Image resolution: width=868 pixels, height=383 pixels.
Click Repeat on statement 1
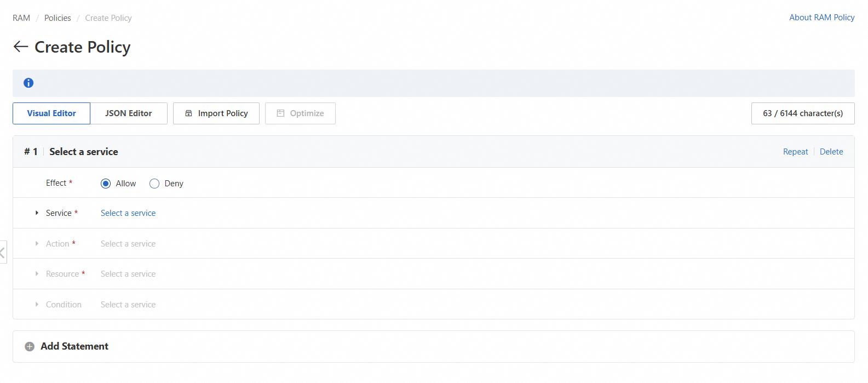795,152
